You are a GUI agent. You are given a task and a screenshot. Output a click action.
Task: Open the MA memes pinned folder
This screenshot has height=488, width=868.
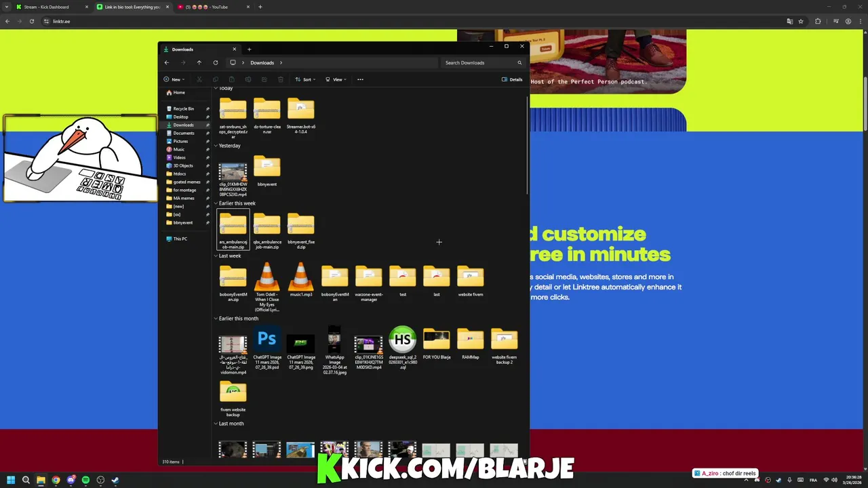183,198
